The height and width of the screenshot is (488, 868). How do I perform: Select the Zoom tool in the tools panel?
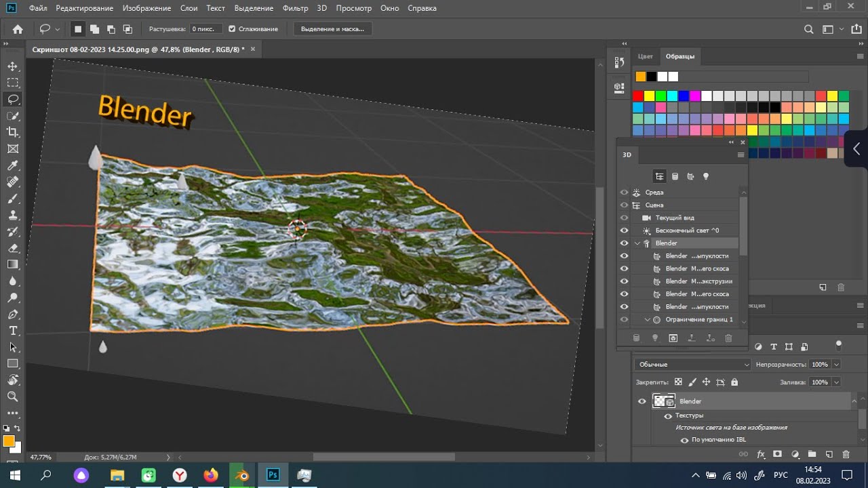(x=13, y=396)
